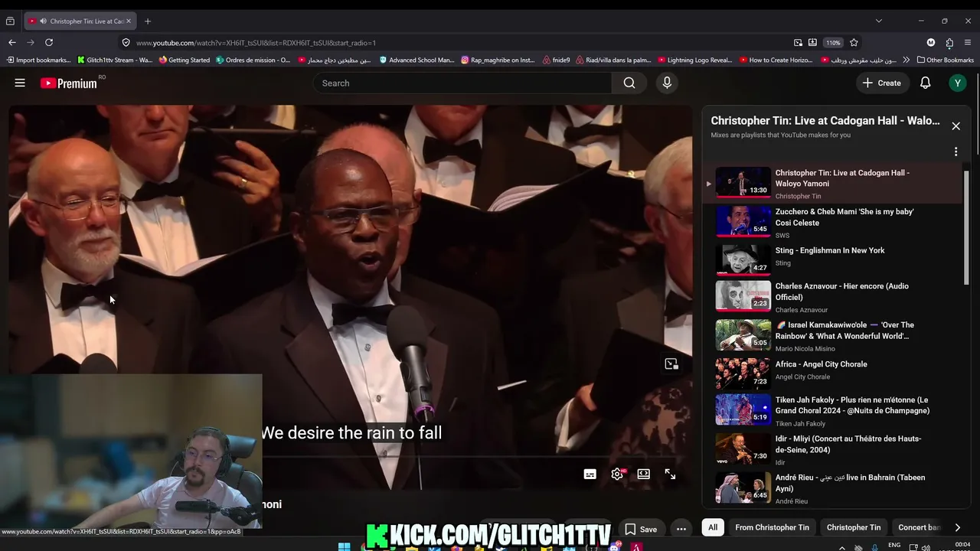Bookmark this page with the star

click(x=854, y=43)
